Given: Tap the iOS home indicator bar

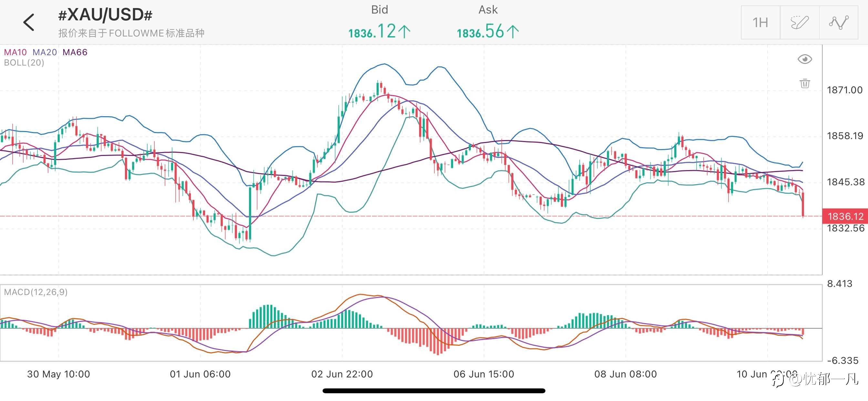Looking at the screenshot, I should [x=434, y=391].
